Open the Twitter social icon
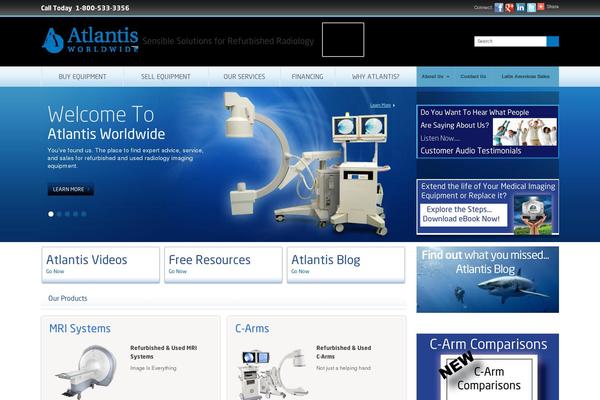The width and height of the screenshot is (600, 400). [531, 7]
